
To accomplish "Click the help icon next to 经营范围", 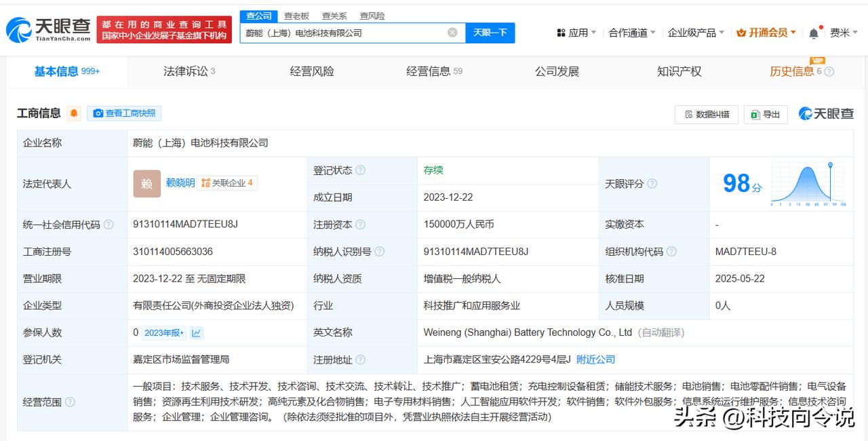I will pyautogui.click(x=70, y=402).
